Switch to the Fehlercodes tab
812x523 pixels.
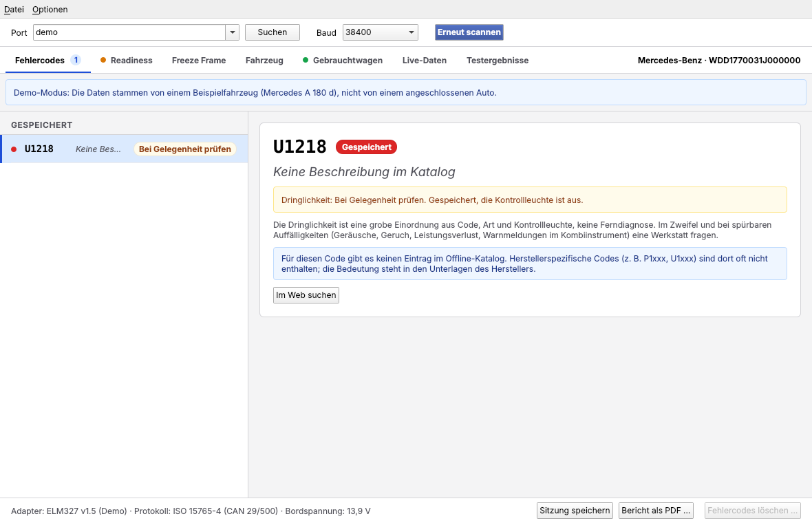[47, 60]
